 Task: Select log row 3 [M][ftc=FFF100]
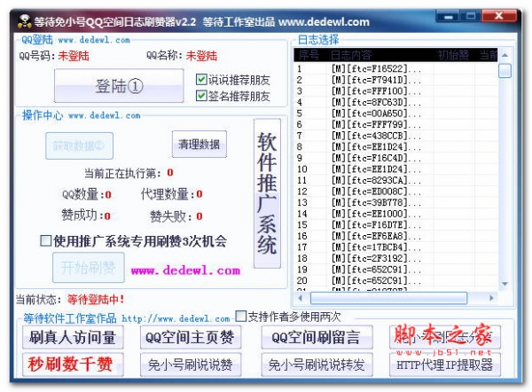pos(395,91)
